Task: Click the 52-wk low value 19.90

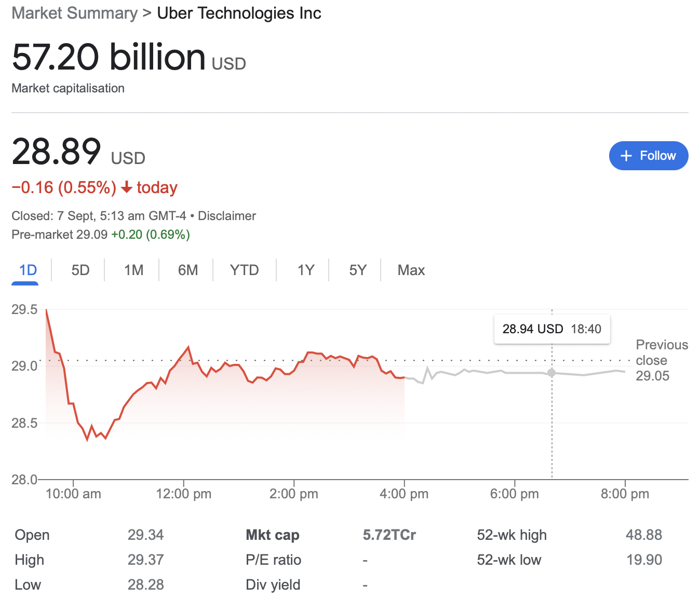Action: pos(644,560)
